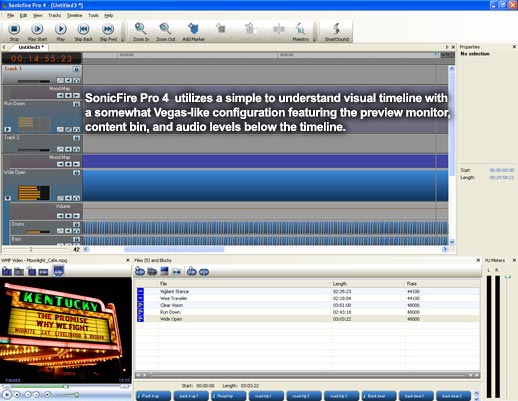Click stop button in WMP preview controls
The width and height of the screenshot is (518, 401).
17,395
